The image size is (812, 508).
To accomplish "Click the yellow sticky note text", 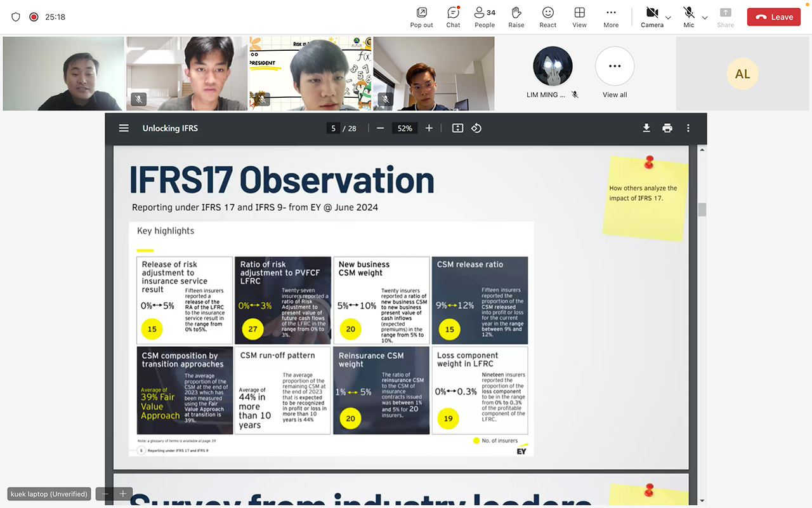I will point(643,193).
